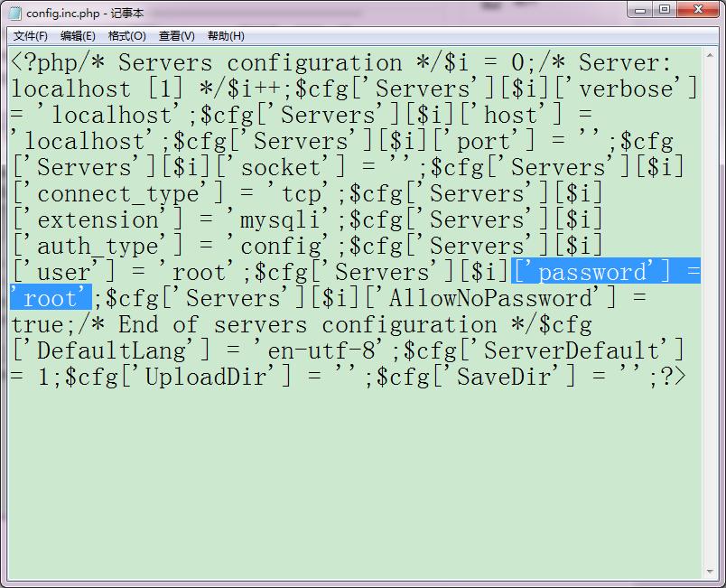The image size is (726, 588).
Task: Click the scrollbar up arrow
Action: point(711,56)
